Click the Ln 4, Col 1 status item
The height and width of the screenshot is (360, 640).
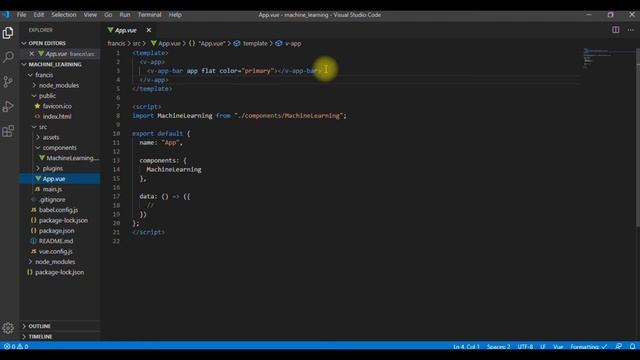[466, 347]
